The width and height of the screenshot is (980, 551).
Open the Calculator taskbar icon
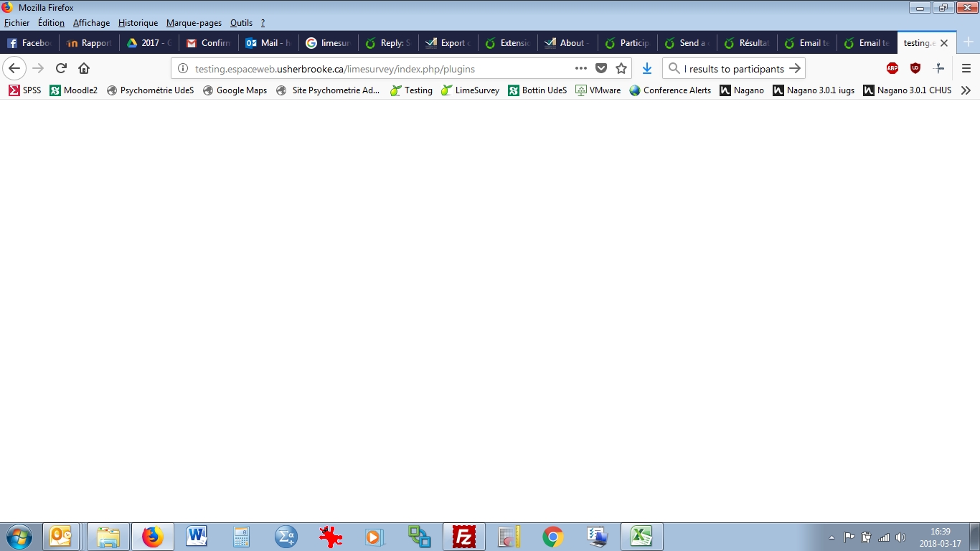click(x=241, y=537)
